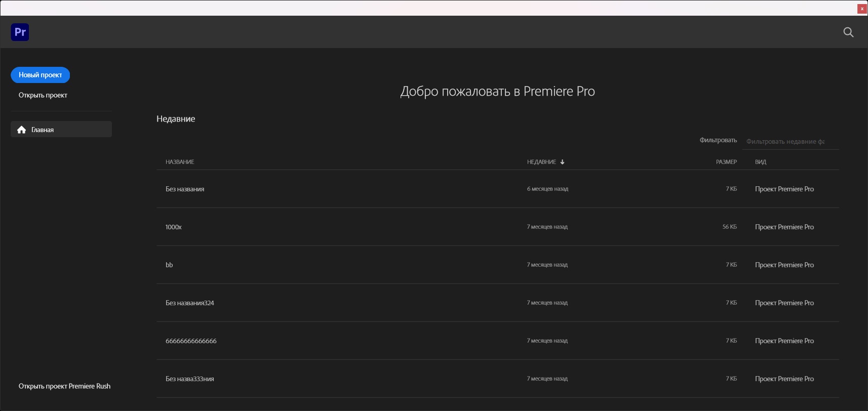This screenshot has width=868, height=411.
Task: Click Открыть проект link
Action: tap(43, 95)
